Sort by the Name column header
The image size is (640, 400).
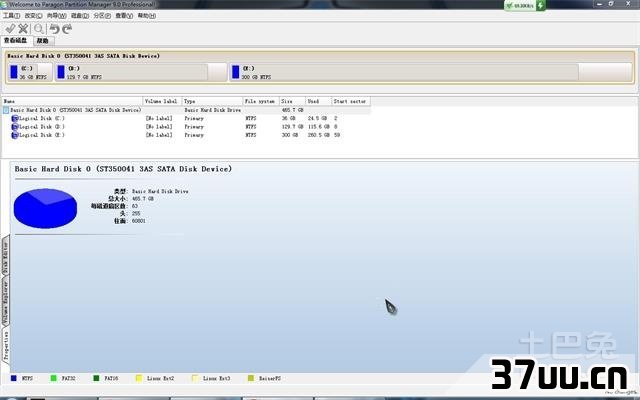(x=72, y=101)
